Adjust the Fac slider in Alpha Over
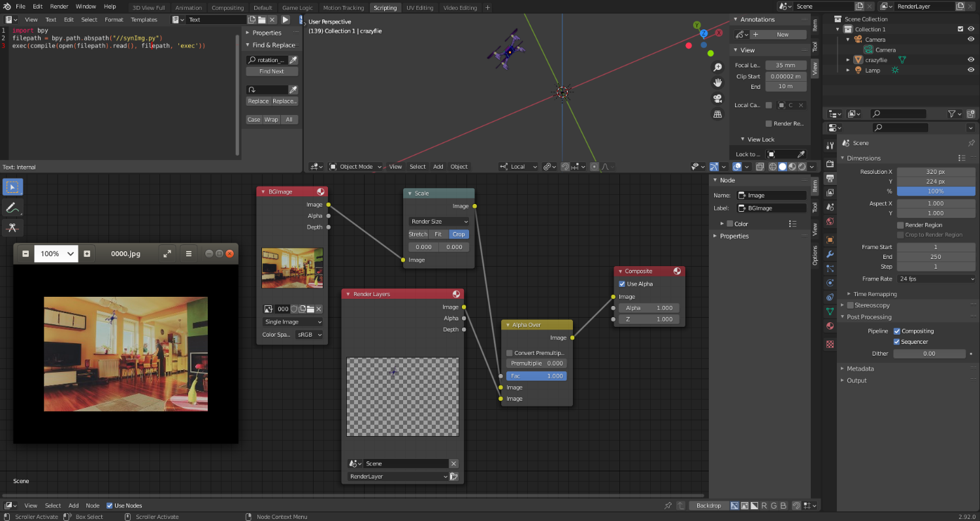980x521 pixels. (536, 376)
